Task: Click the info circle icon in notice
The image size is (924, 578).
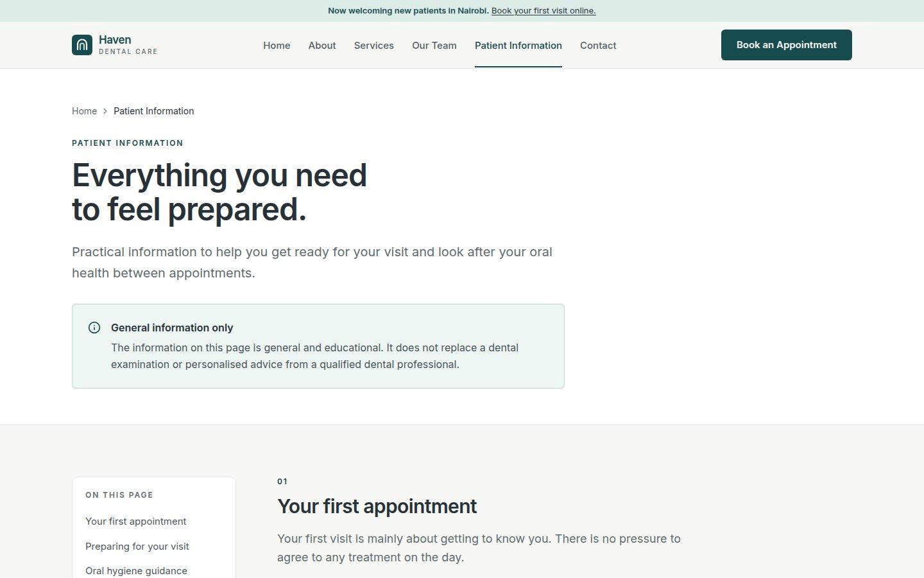Action: [94, 328]
